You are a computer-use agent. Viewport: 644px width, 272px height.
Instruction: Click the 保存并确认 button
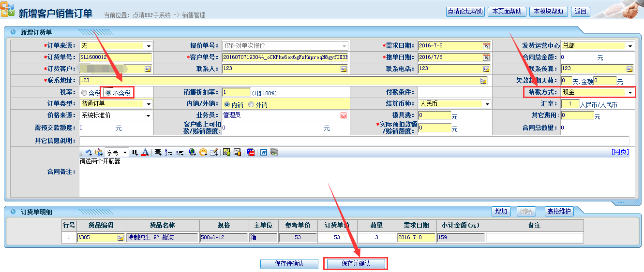click(x=356, y=264)
